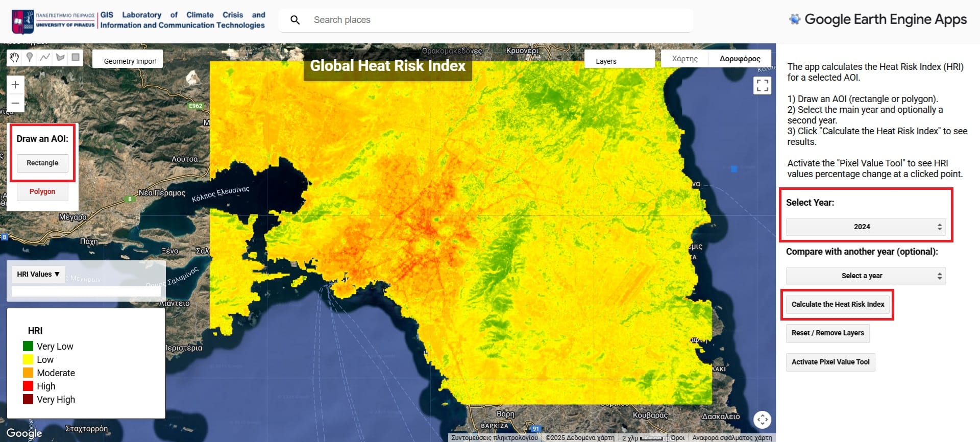
Task: Open the comparison year 'Select a year' dropdown
Action: coord(865,276)
